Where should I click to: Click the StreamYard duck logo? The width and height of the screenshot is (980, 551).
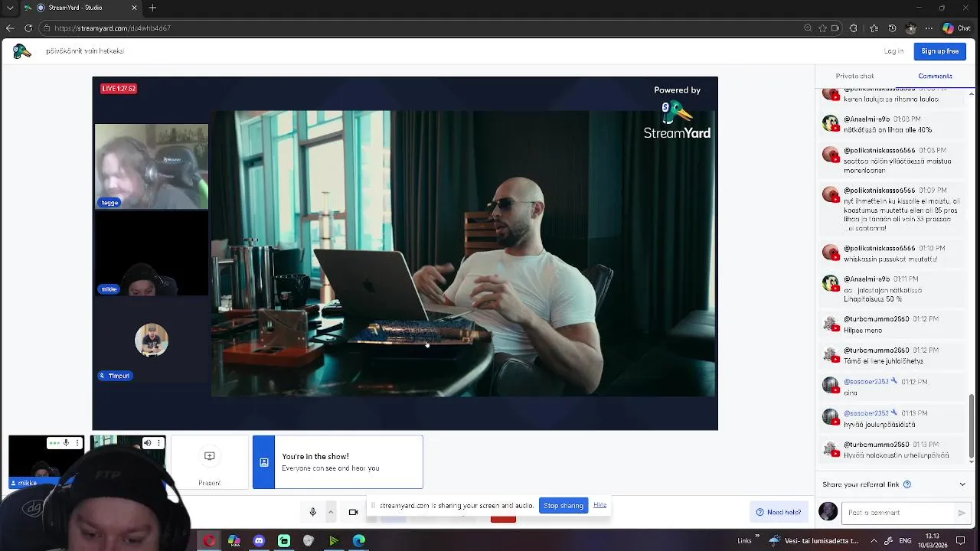click(x=21, y=51)
